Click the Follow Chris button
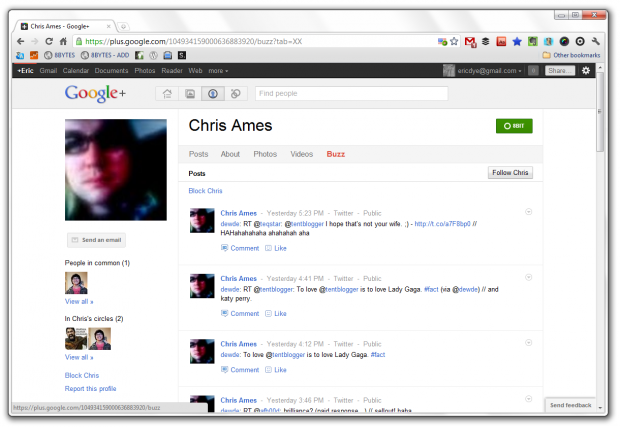 510,172
